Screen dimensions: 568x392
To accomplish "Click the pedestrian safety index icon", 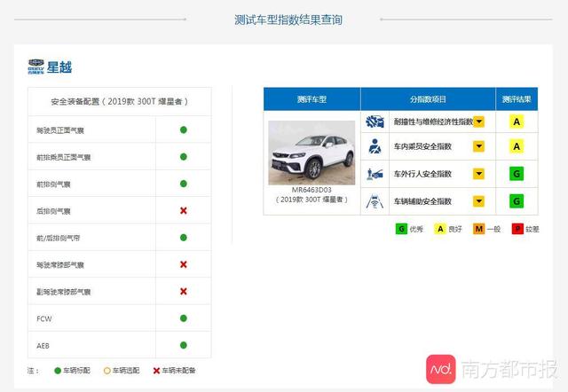I will pos(375,174).
